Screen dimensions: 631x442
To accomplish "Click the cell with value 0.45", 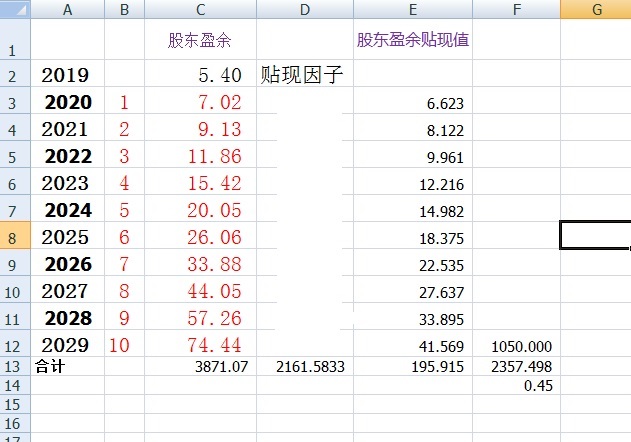I will 516,385.
